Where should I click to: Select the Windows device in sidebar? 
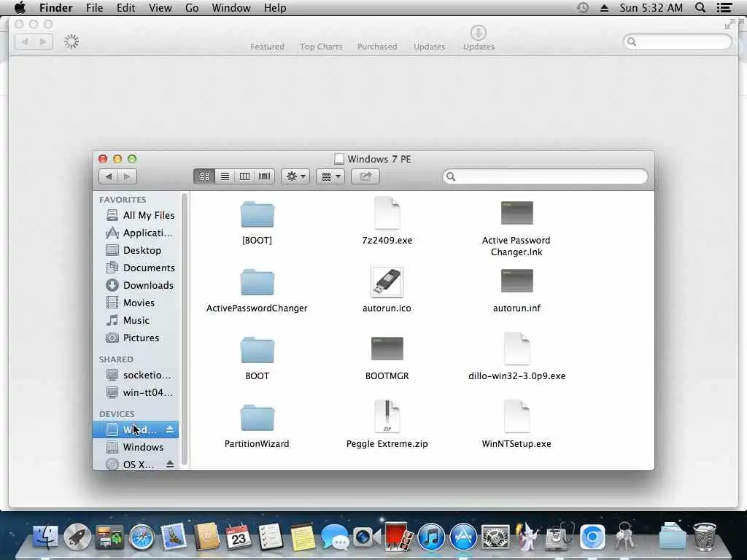pyautogui.click(x=135, y=447)
